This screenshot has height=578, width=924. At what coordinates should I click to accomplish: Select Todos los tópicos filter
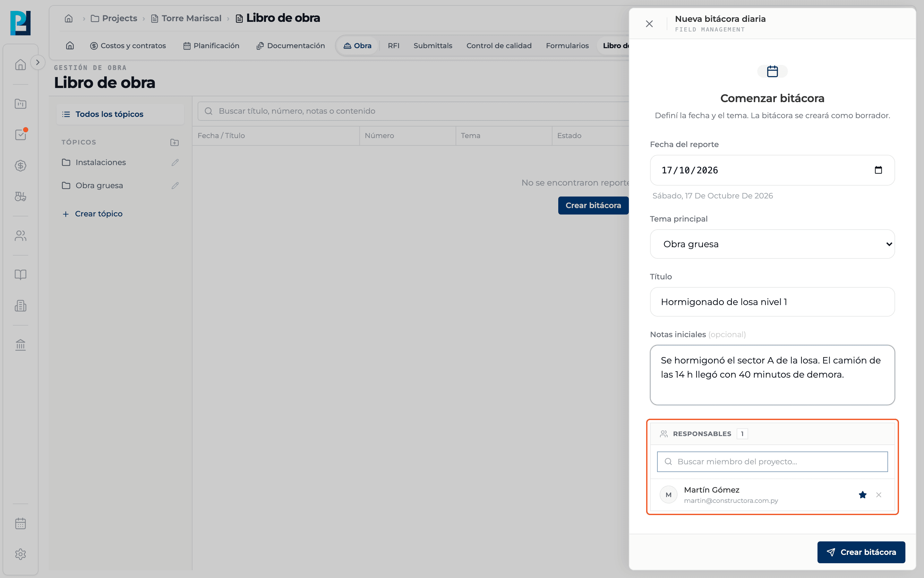120,114
